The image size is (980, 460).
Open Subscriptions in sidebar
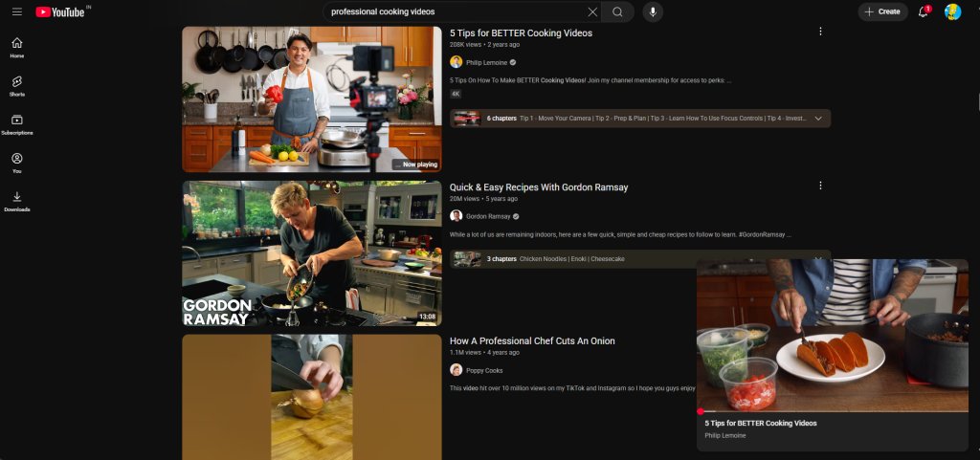(17, 124)
